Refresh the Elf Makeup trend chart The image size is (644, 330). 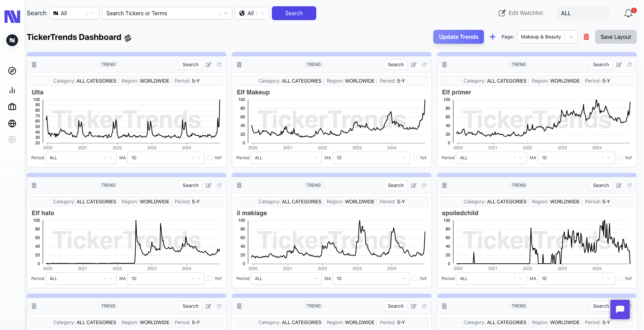424,65
